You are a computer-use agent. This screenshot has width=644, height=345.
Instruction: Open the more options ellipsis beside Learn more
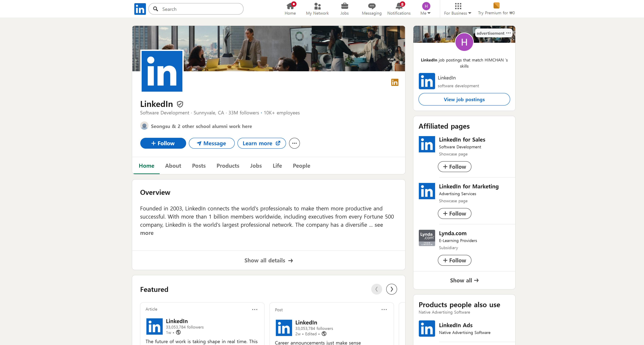click(294, 143)
